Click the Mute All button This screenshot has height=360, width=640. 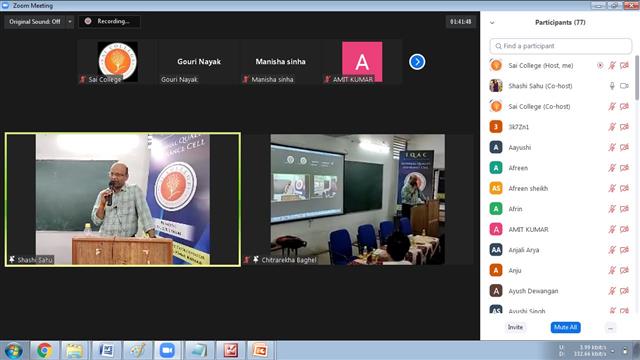pyautogui.click(x=565, y=327)
